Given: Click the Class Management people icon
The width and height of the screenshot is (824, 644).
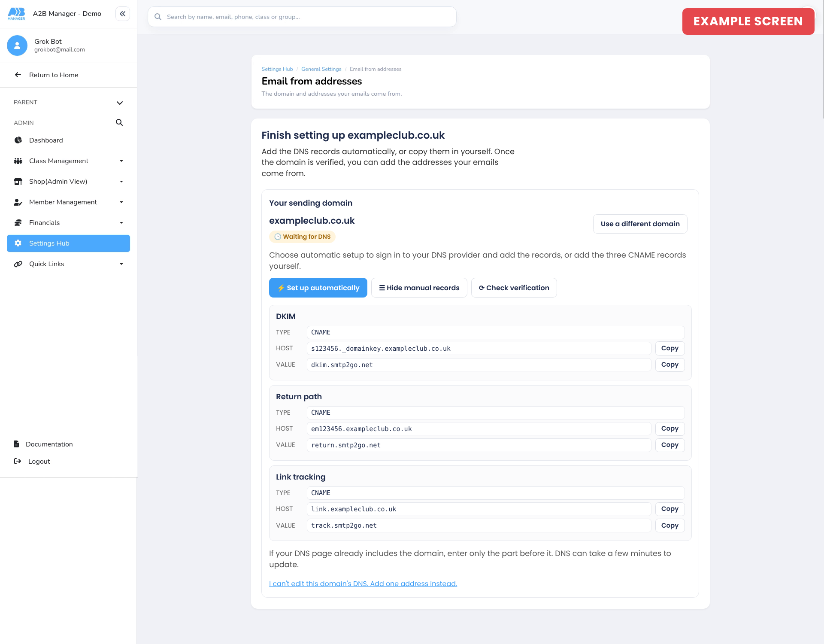Looking at the screenshot, I should coord(18,161).
